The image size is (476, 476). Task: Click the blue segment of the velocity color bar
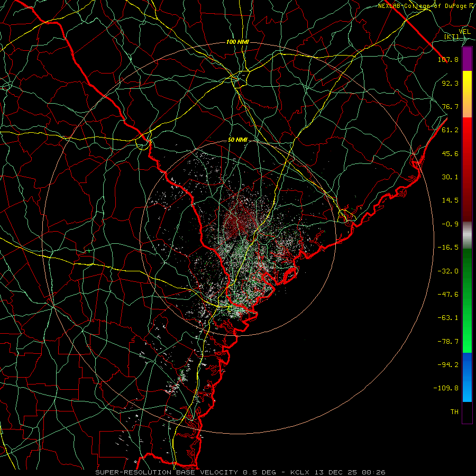point(467,377)
